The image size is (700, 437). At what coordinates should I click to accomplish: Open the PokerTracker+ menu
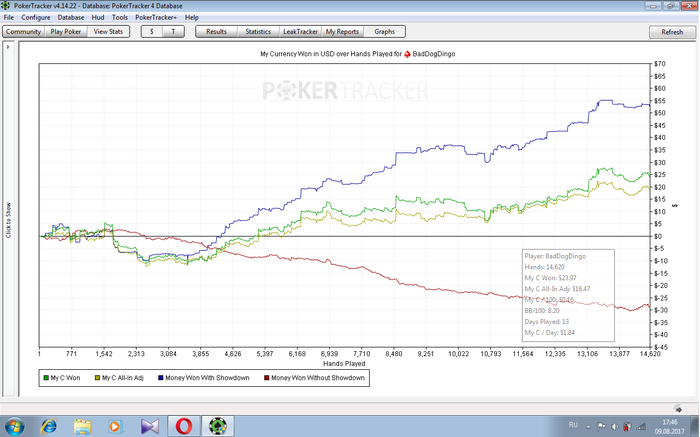coord(156,17)
